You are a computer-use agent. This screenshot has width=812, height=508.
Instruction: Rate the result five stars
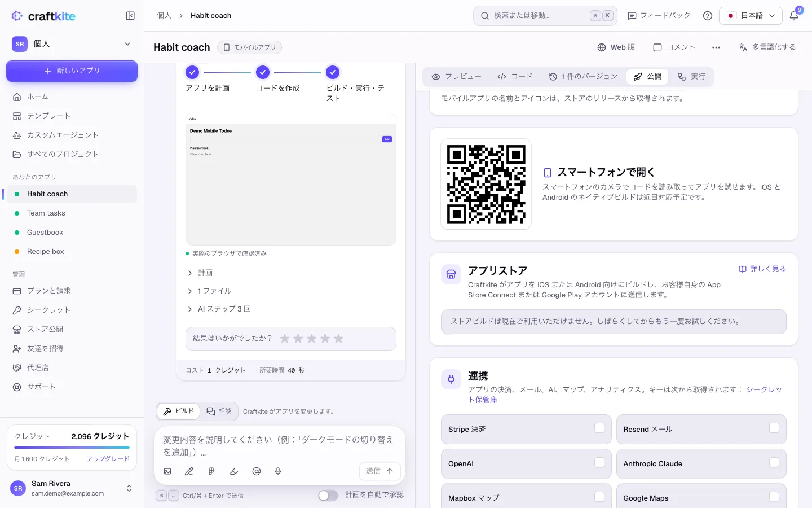(338, 339)
